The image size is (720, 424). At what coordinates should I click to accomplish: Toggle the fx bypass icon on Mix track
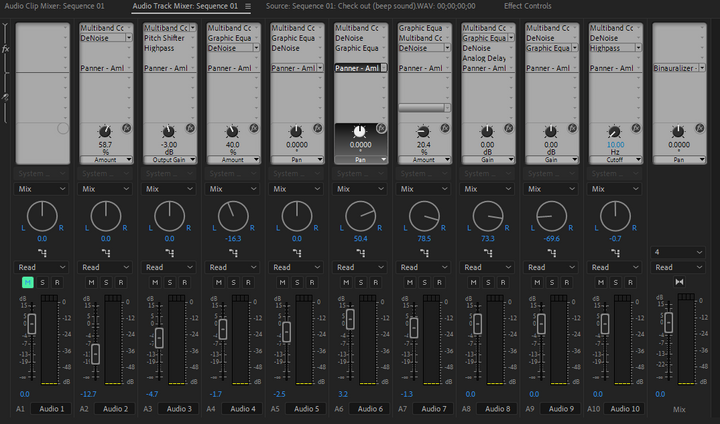700,128
